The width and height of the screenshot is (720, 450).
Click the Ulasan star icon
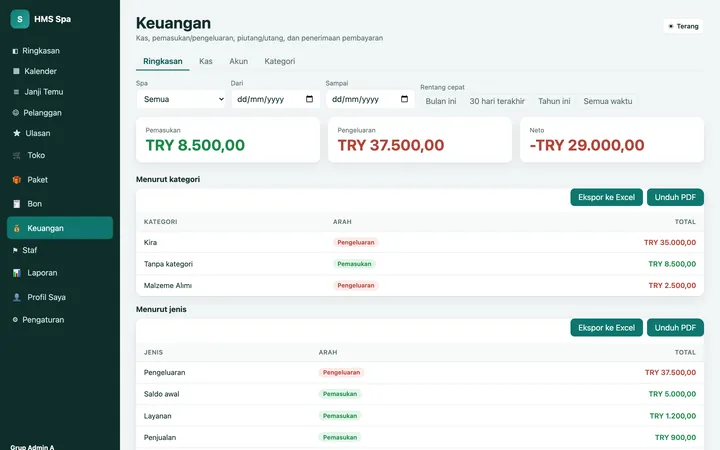click(x=17, y=133)
